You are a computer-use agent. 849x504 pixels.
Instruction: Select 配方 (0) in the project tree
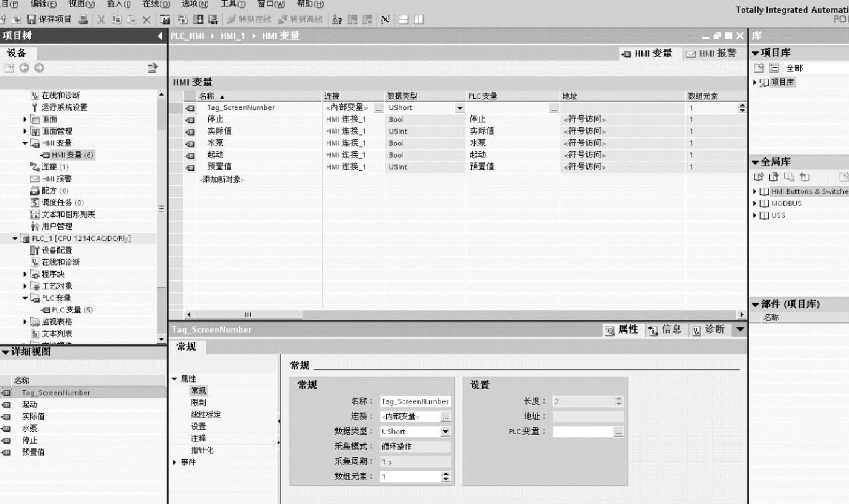[x=56, y=191]
